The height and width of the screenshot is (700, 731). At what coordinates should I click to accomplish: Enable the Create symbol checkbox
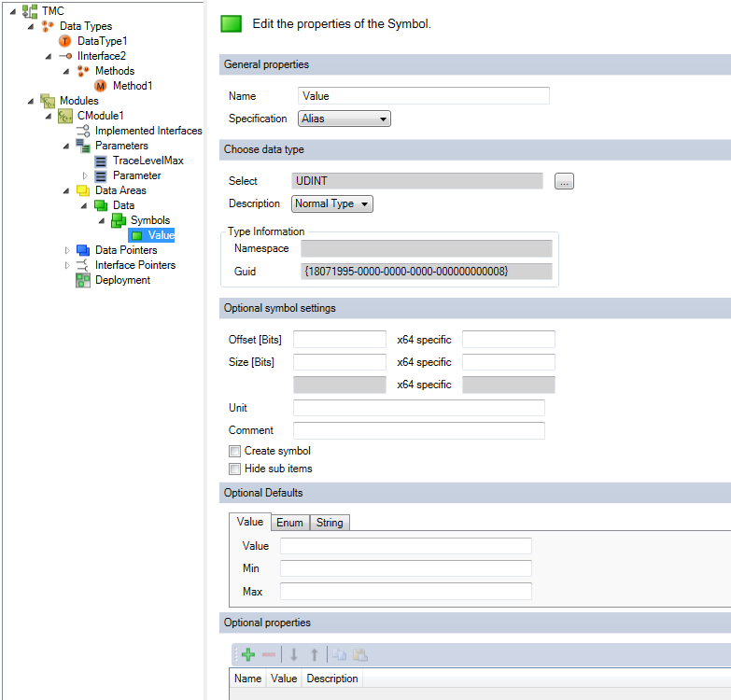(234, 451)
